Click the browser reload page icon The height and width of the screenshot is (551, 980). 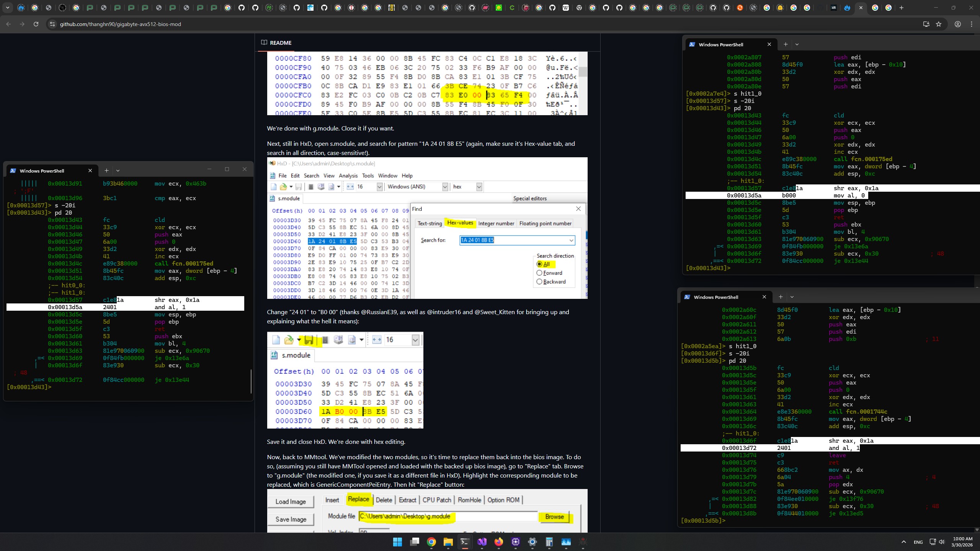(36, 24)
